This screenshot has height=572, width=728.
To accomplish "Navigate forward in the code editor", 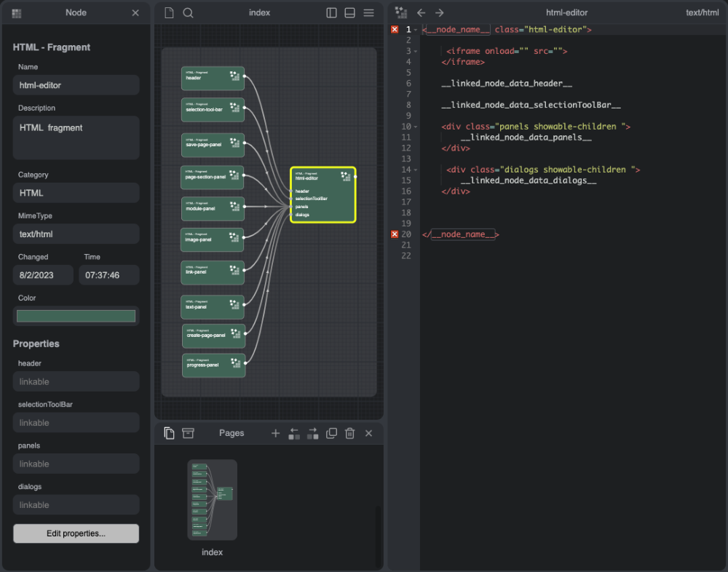I will pyautogui.click(x=439, y=13).
